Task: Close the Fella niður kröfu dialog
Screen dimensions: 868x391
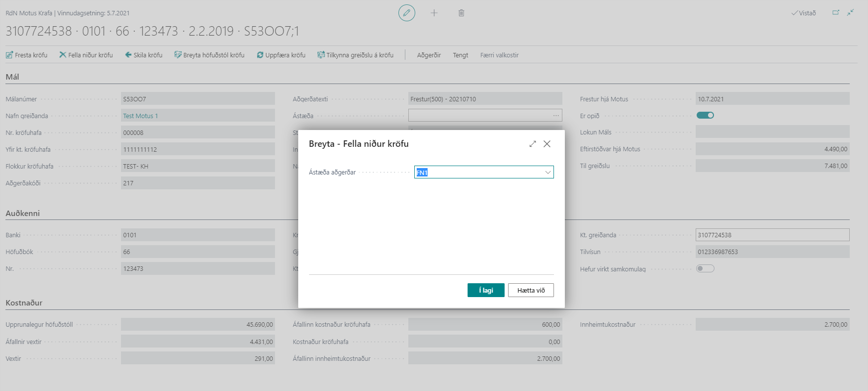Action: tap(547, 144)
